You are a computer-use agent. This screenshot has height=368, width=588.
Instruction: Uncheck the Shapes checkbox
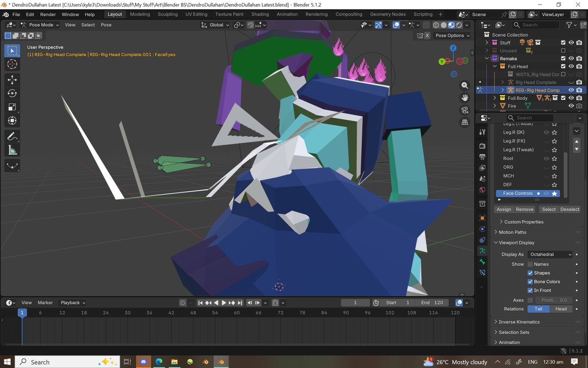coord(530,273)
